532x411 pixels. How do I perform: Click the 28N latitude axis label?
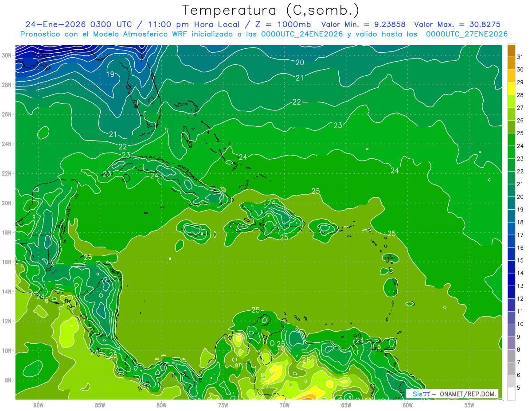6,85
